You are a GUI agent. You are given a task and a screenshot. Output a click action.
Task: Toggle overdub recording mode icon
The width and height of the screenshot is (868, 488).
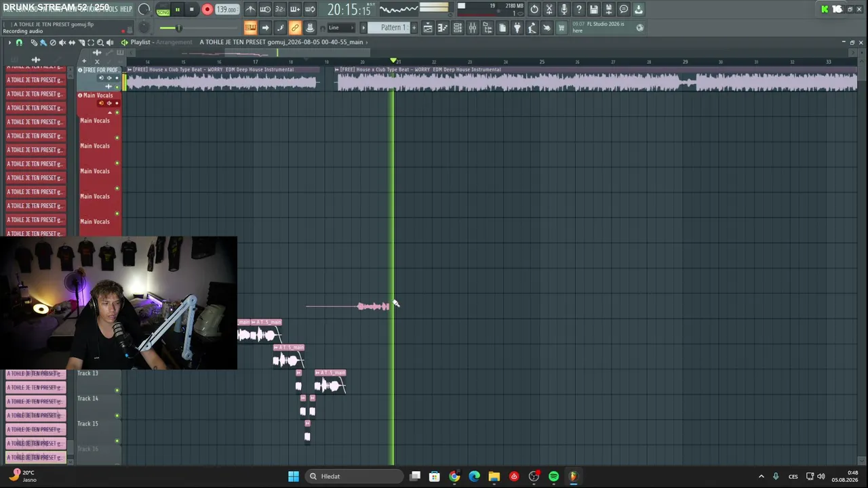pyautogui.click(x=295, y=9)
